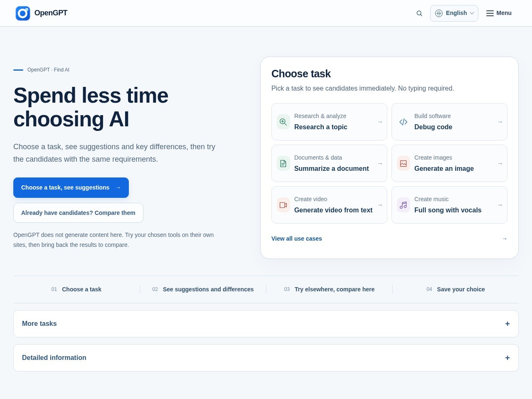Click Already have candidates? Compare them button
Image resolution: width=532 pixels, height=399 pixels.
click(x=78, y=213)
